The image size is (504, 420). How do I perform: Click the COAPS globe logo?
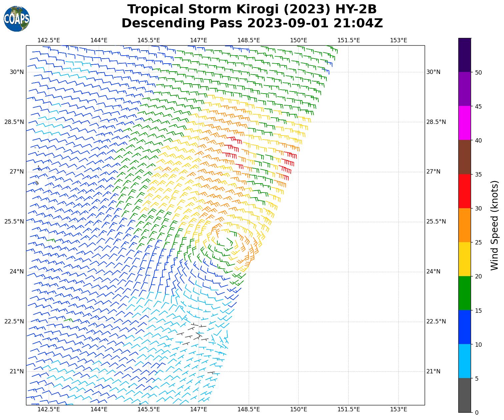point(17,19)
